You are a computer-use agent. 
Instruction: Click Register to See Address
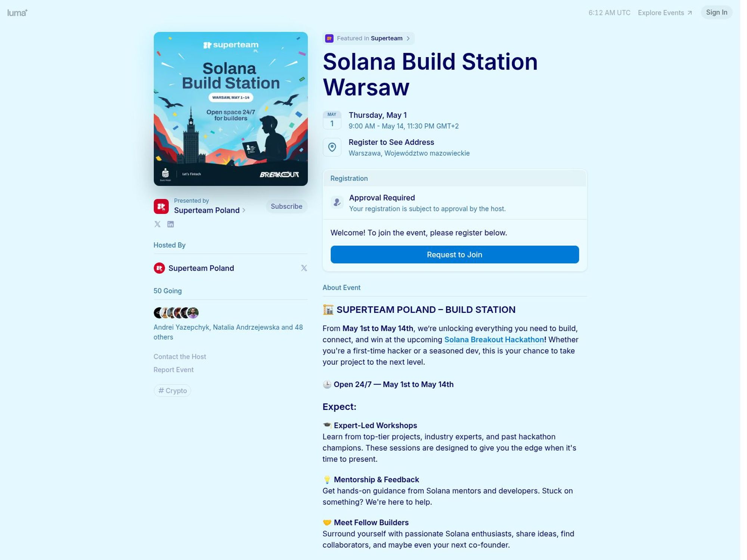click(391, 142)
